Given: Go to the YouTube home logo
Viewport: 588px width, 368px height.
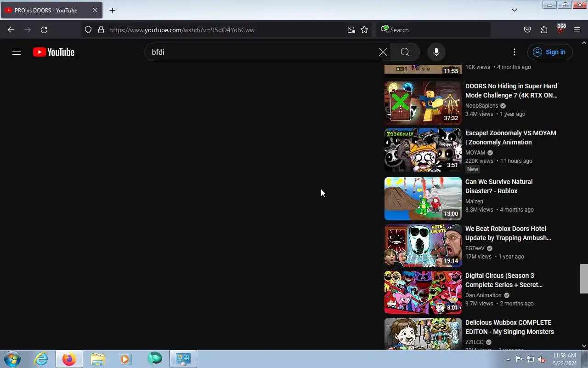Looking at the screenshot, I should (54, 52).
